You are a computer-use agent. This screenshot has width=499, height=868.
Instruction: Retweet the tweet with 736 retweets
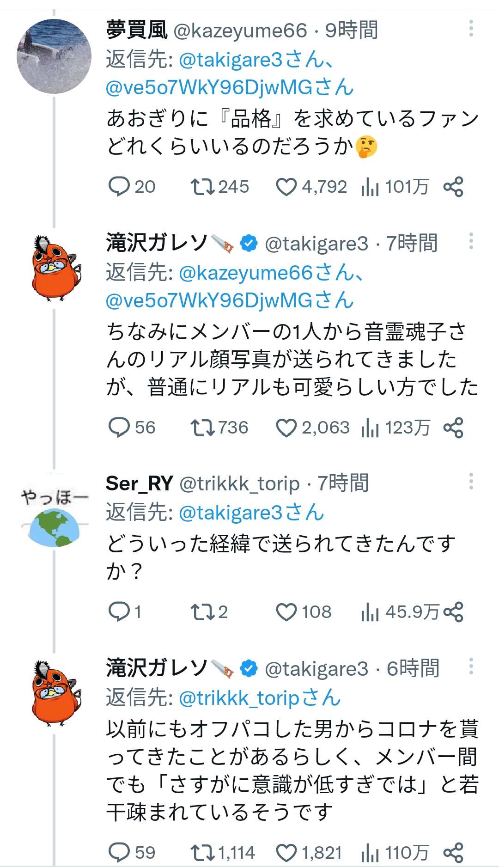click(202, 428)
